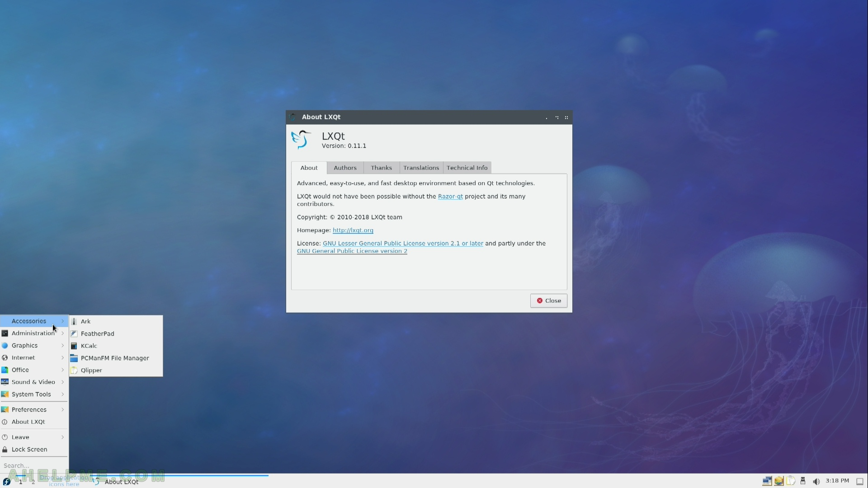868x488 pixels.
Task: Expand the Accessories submenu arrow
Action: coord(63,321)
